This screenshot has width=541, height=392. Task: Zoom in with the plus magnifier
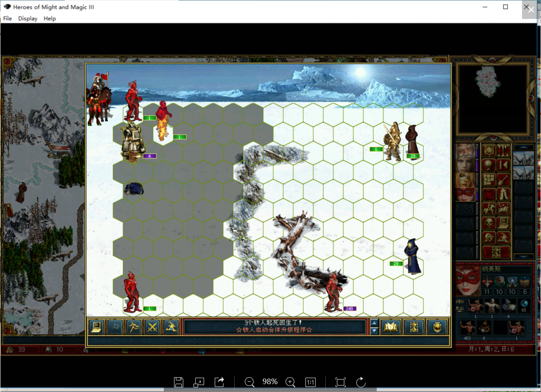(x=290, y=382)
